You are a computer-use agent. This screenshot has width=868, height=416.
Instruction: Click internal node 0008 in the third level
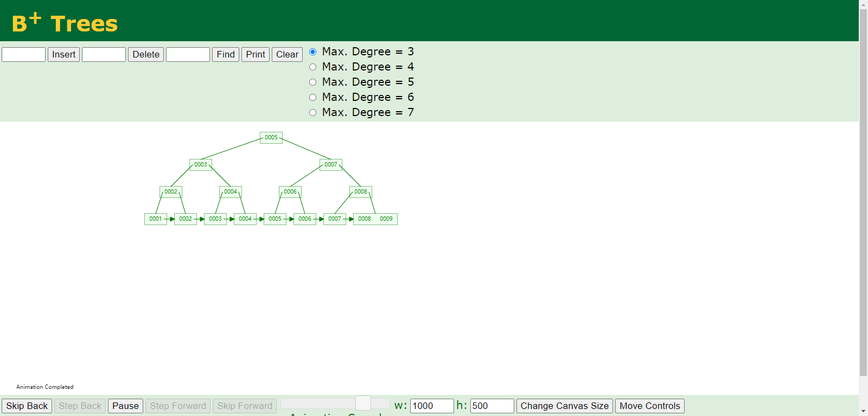pos(361,192)
